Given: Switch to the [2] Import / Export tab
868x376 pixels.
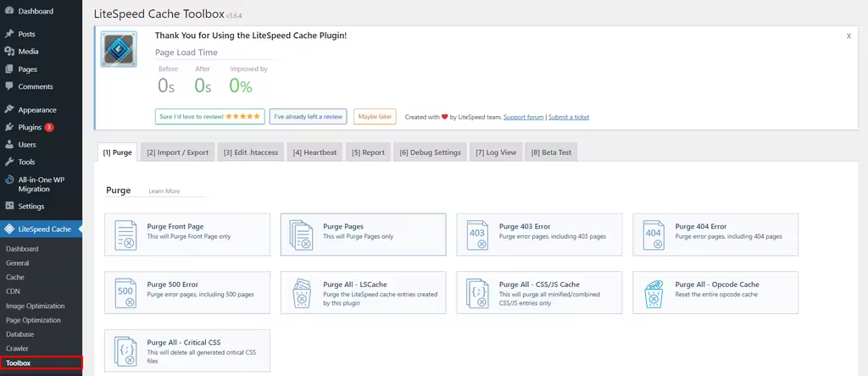Looking at the screenshot, I should (178, 152).
